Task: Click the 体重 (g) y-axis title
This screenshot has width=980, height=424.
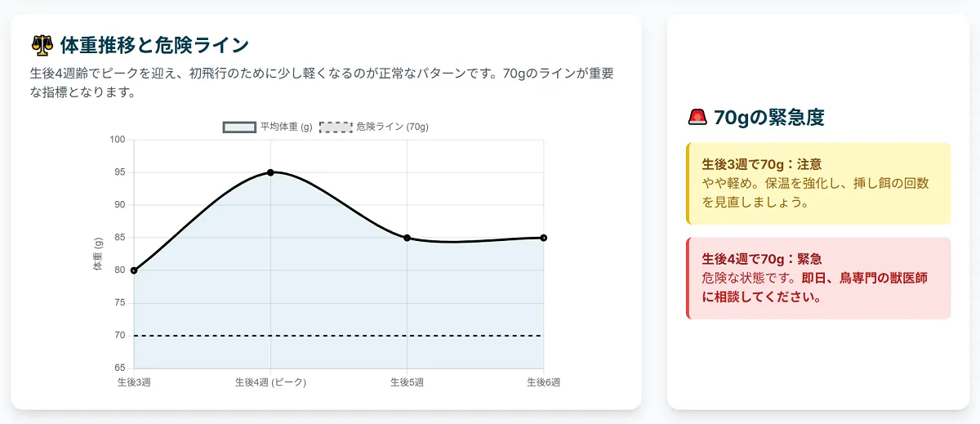Action: [x=99, y=254]
